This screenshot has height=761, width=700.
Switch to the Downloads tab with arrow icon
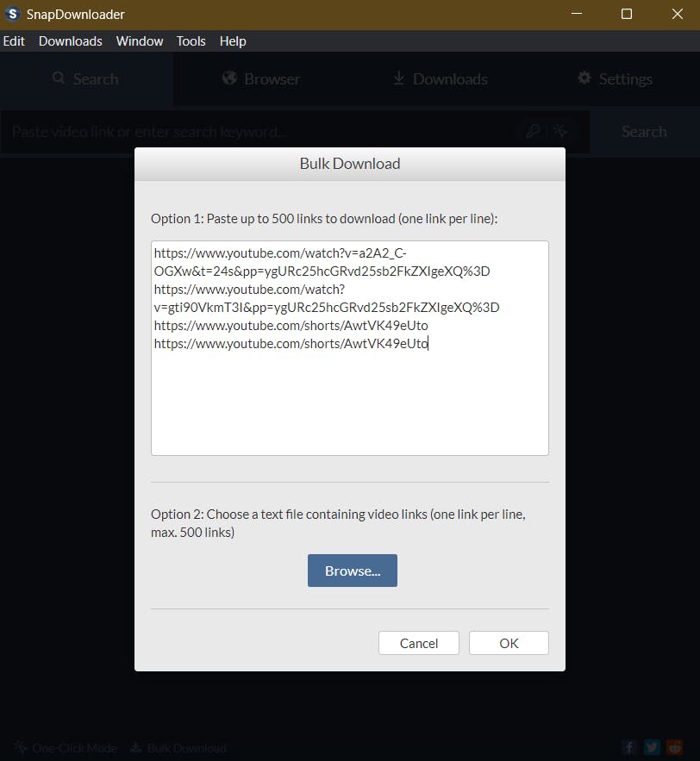pos(441,78)
